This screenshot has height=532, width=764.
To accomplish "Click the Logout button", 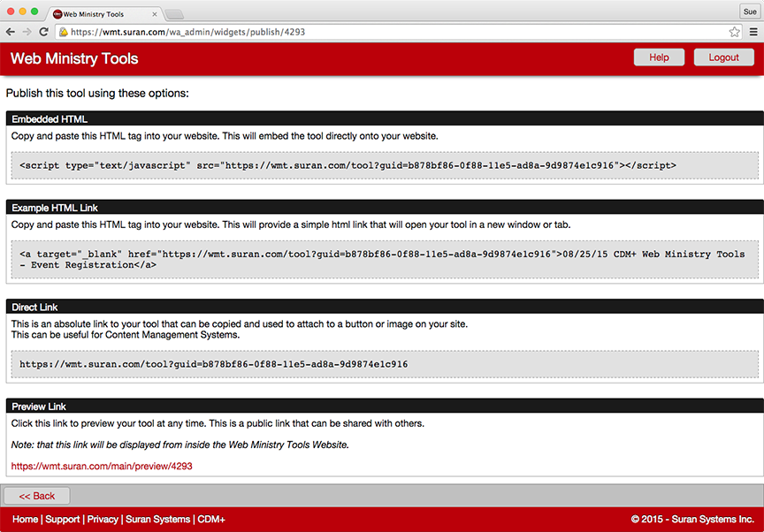I will pyautogui.click(x=723, y=57).
